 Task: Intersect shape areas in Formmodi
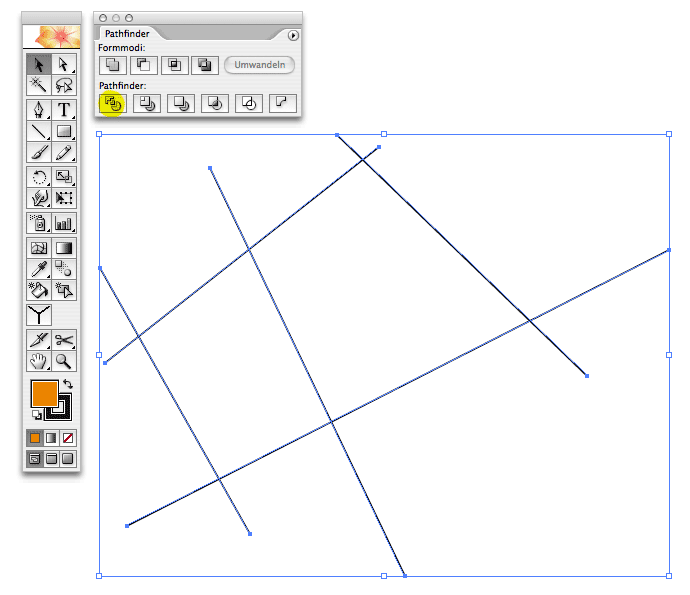[x=174, y=65]
